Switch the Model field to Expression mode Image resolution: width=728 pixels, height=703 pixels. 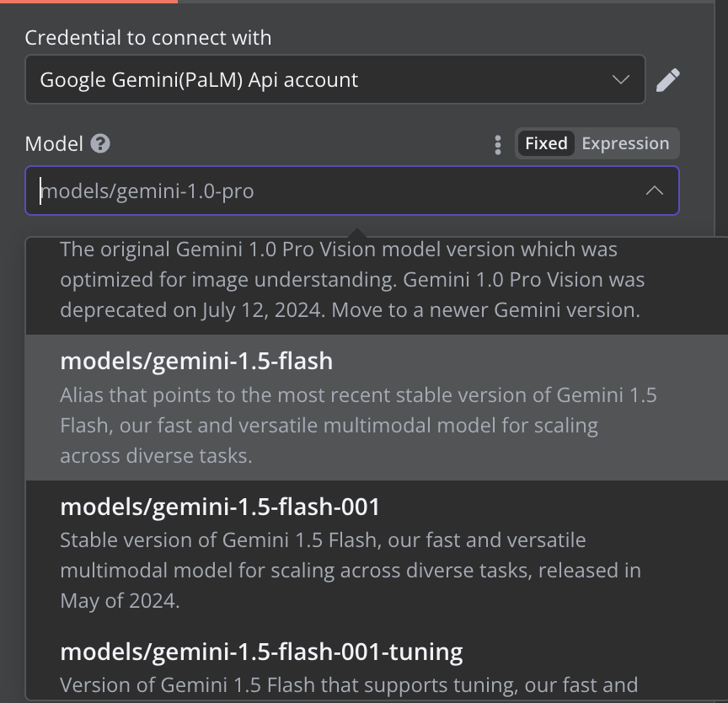click(625, 143)
